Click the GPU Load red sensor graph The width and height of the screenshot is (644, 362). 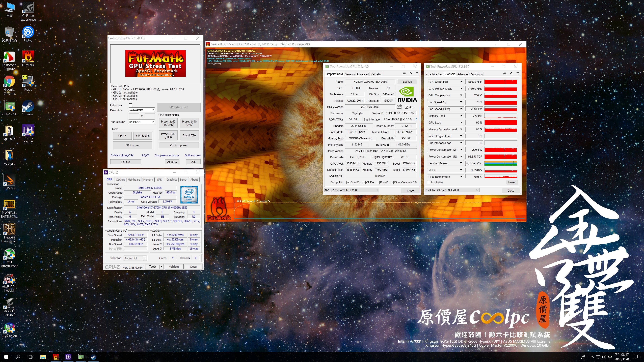500,123
